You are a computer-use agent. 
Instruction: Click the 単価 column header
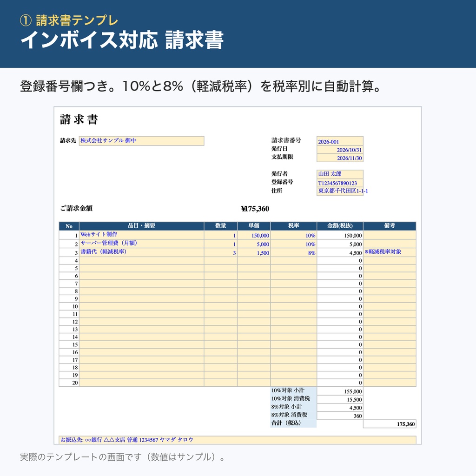(x=254, y=226)
